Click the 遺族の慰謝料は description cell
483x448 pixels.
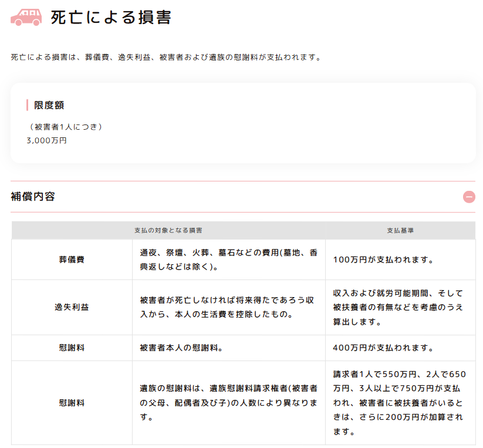229,403
